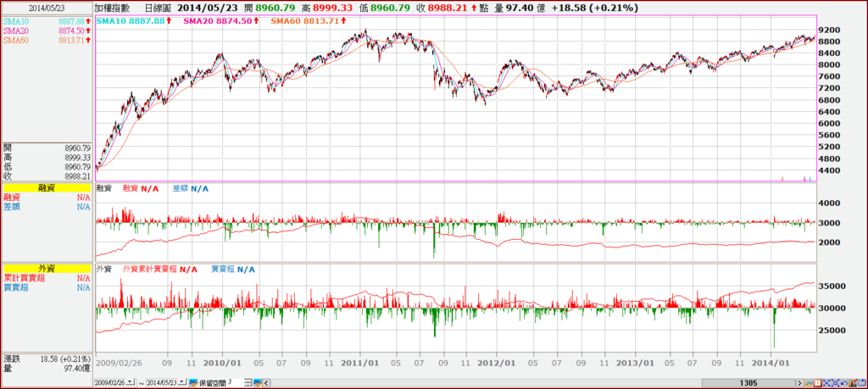Open the indicator settings bar-chart icon
The image size is (868, 389).
853,383
